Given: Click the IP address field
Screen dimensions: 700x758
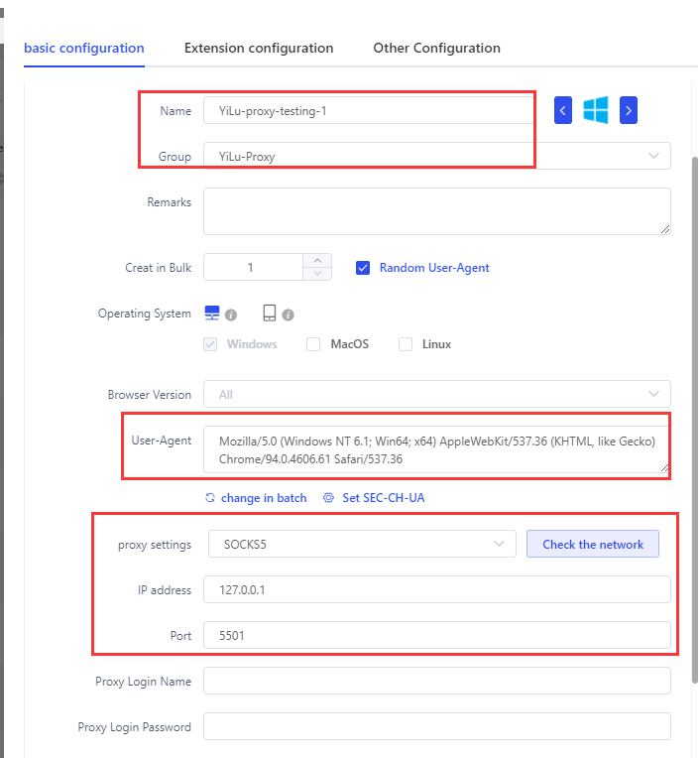Looking at the screenshot, I should [x=436, y=589].
